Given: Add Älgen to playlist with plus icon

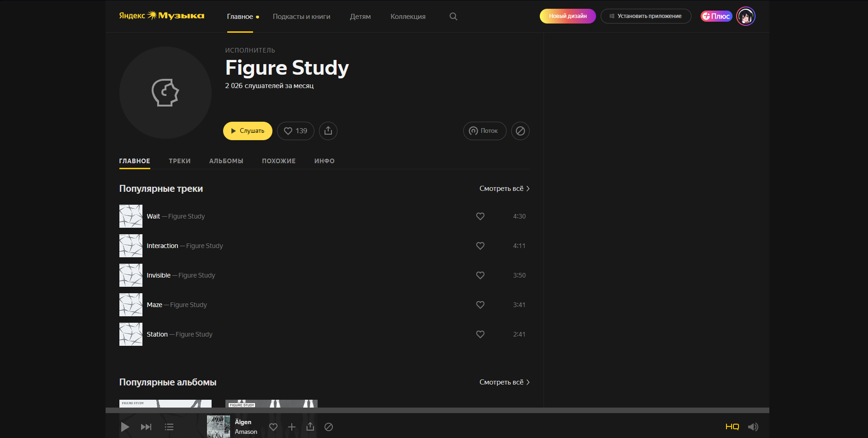Looking at the screenshot, I should [292, 427].
